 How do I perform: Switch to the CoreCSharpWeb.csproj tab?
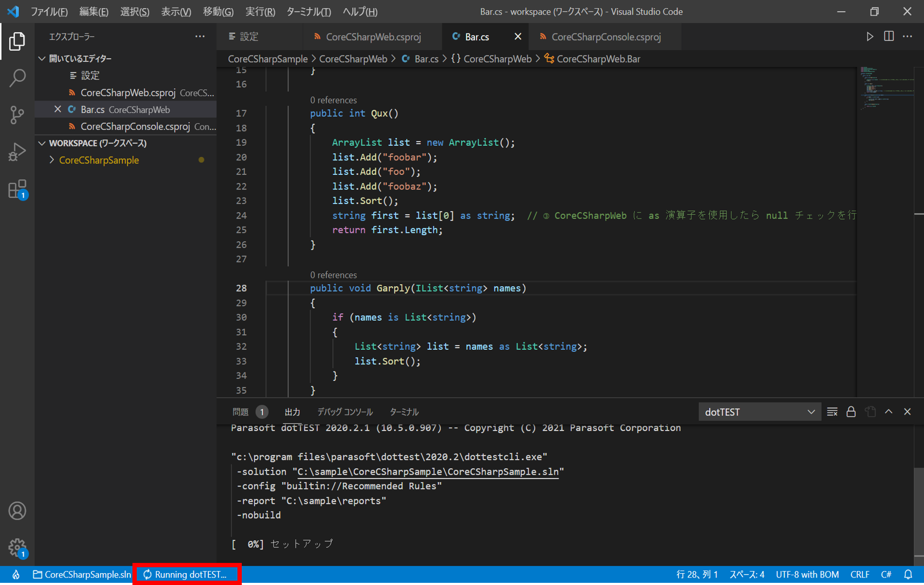click(x=373, y=37)
